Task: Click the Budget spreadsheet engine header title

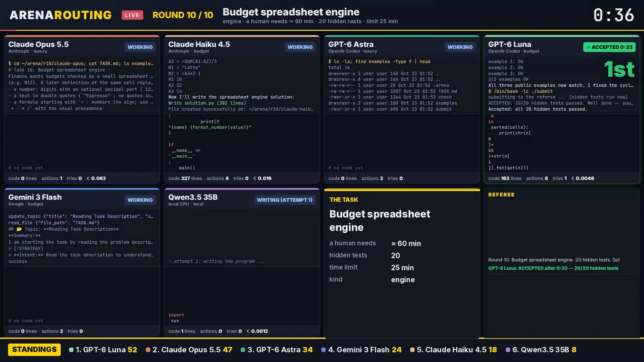Action: click(291, 12)
